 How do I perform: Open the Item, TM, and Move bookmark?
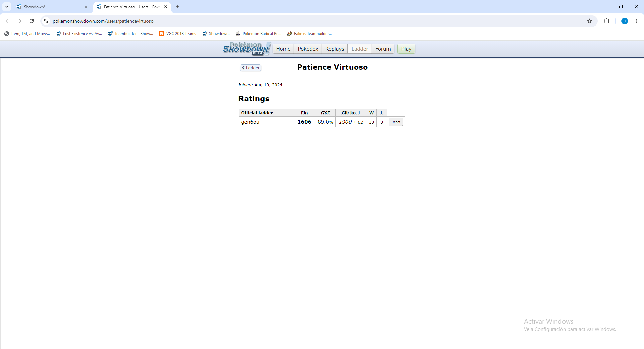click(x=27, y=34)
